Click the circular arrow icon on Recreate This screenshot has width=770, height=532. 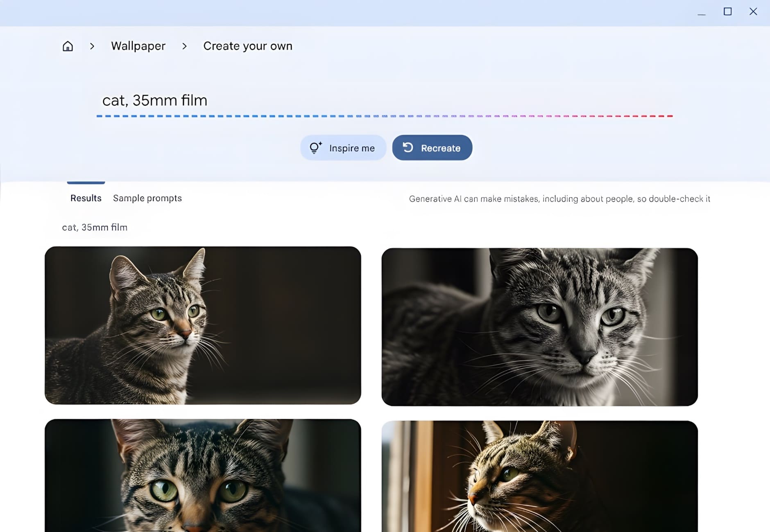click(408, 147)
